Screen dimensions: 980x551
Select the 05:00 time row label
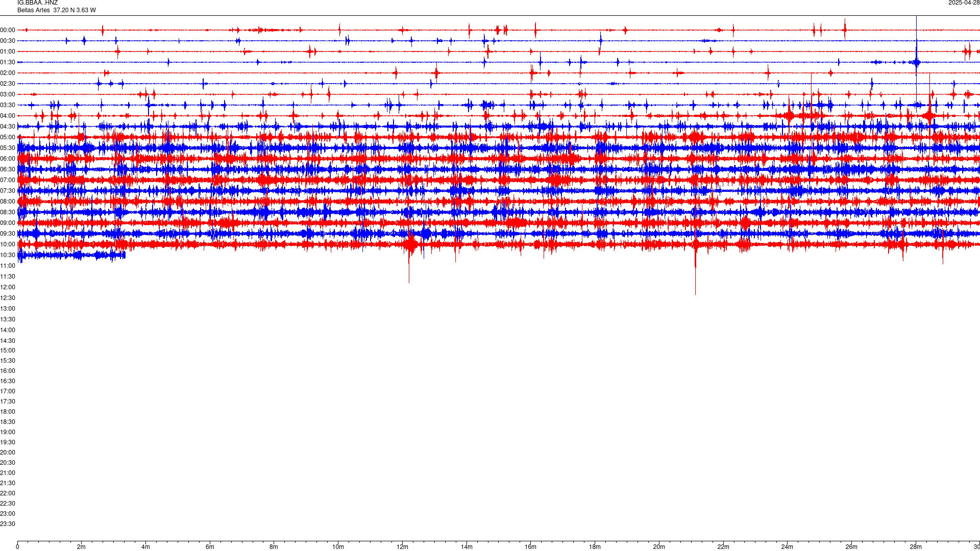point(8,137)
